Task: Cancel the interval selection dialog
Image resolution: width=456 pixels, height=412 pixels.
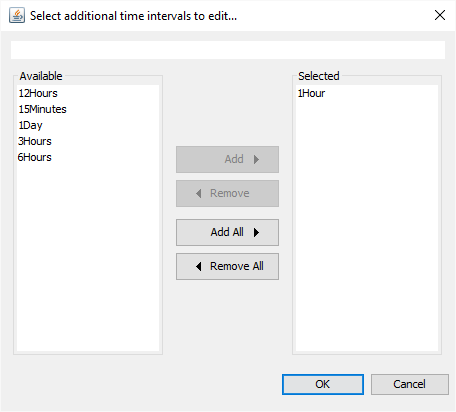Action: click(410, 384)
